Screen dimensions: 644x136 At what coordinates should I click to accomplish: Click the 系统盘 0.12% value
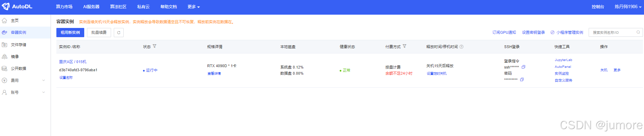click(292, 67)
